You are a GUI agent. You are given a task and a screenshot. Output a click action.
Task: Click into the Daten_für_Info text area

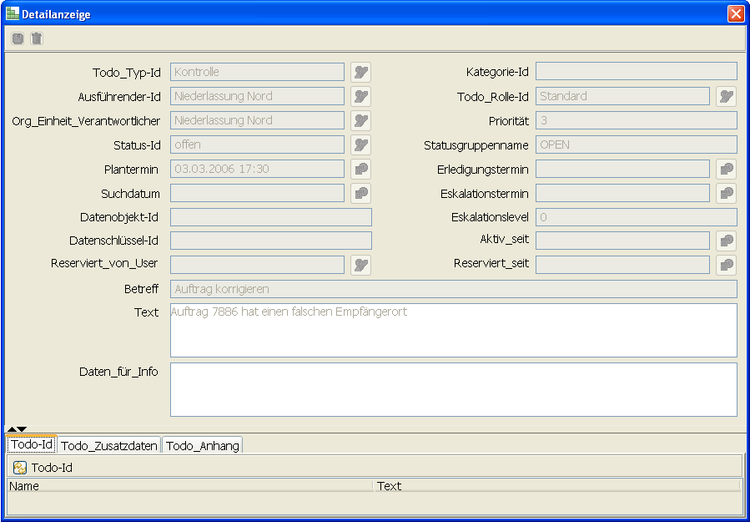(453, 389)
